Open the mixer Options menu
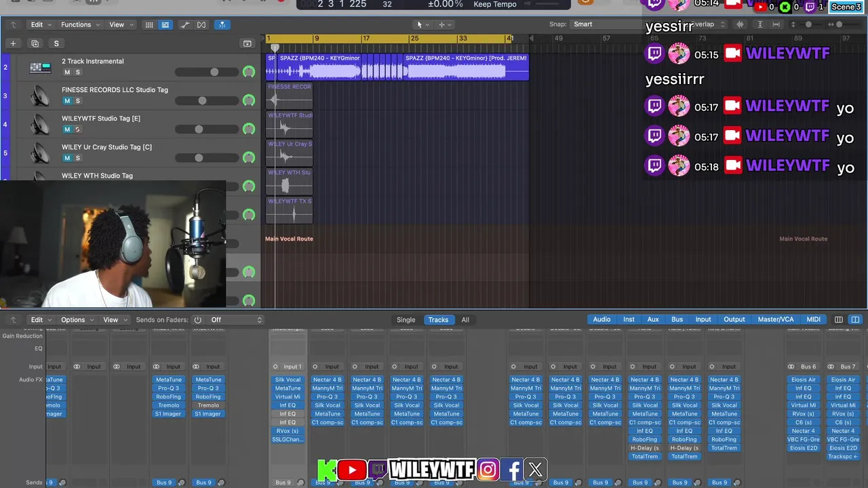The image size is (868, 488). [x=77, y=320]
